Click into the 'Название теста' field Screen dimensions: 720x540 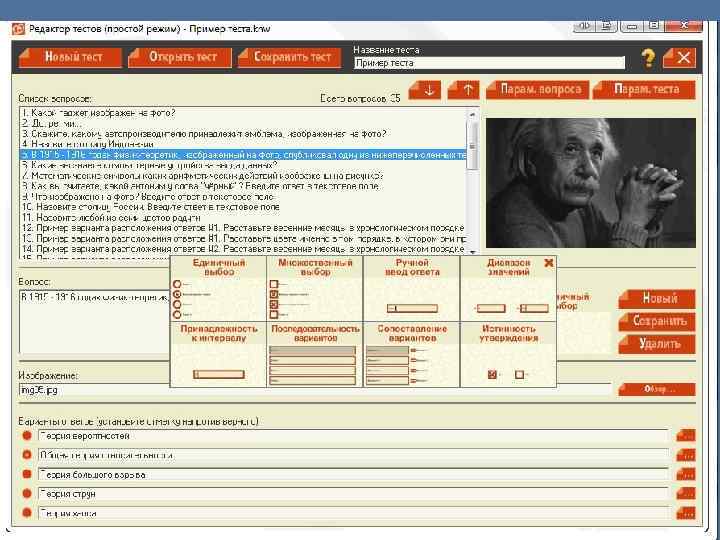(x=489, y=63)
